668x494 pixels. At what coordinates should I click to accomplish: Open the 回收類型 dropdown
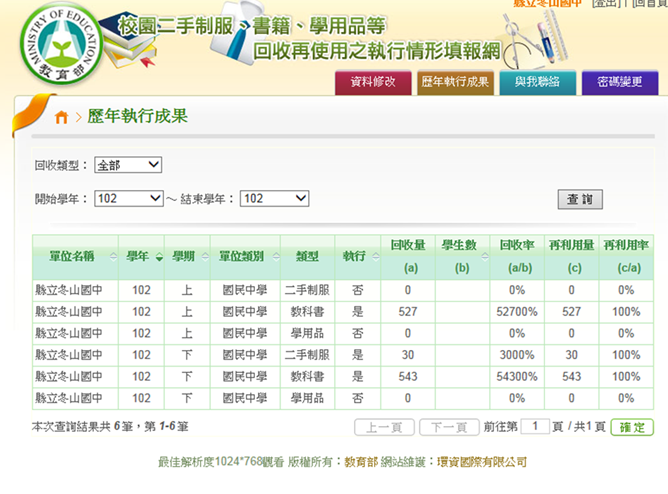[x=127, y=165]
